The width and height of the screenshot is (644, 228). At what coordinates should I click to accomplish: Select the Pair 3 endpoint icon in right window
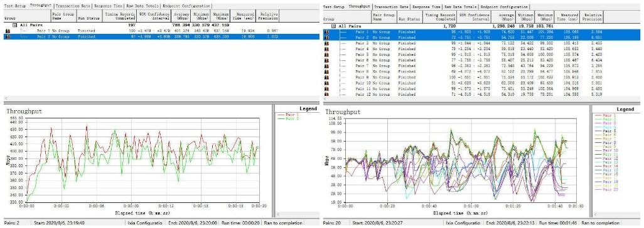[327, 43]
